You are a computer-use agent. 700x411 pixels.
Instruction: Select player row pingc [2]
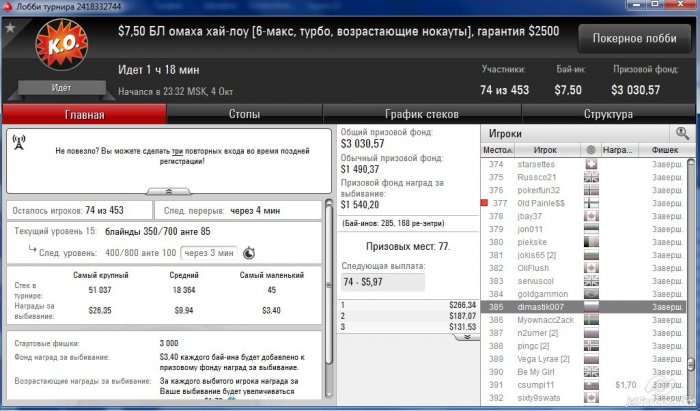pos(583,346)
